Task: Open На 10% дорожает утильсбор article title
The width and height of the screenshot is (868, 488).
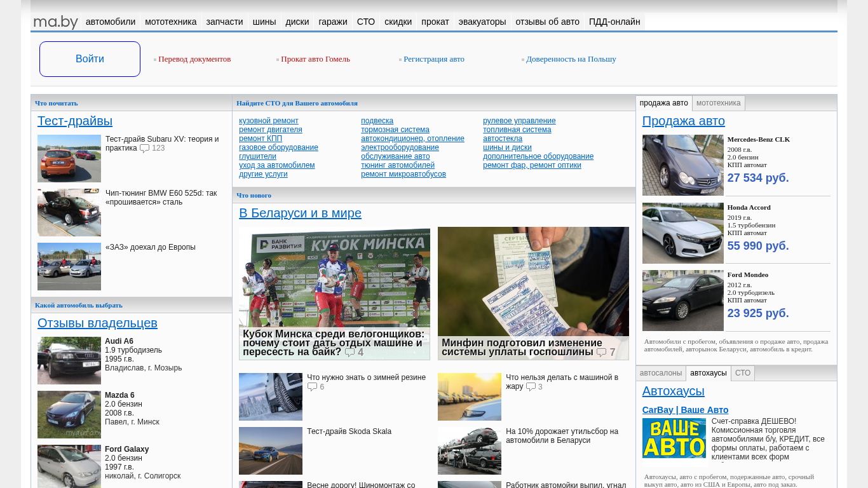Action: tap(562, 436)
